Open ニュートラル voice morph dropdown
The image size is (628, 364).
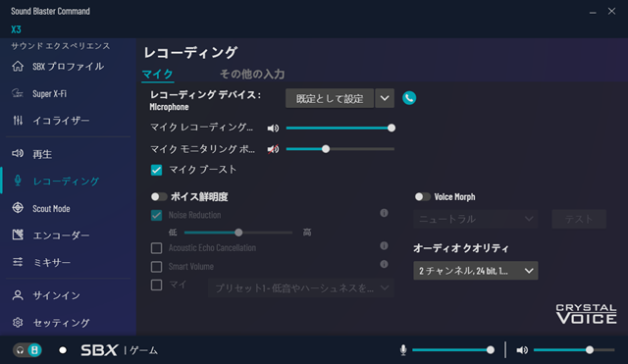[475, 219]
